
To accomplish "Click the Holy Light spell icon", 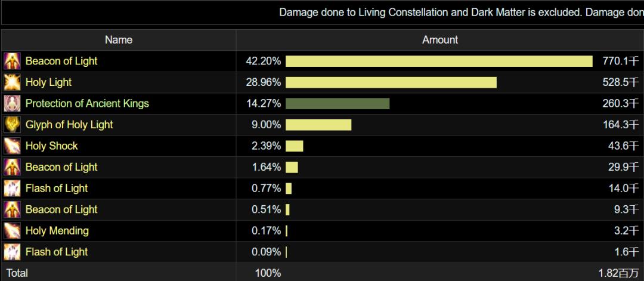I will click(12, 82).
